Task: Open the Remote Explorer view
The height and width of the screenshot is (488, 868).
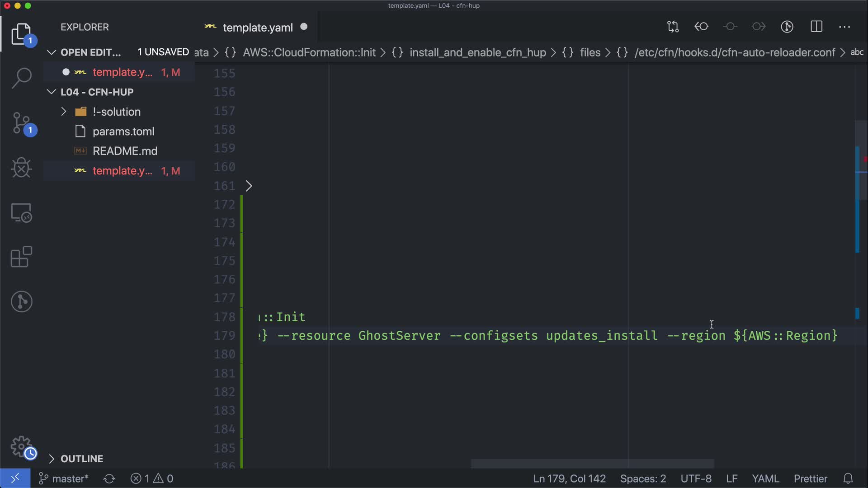Action: pos(21,212)
